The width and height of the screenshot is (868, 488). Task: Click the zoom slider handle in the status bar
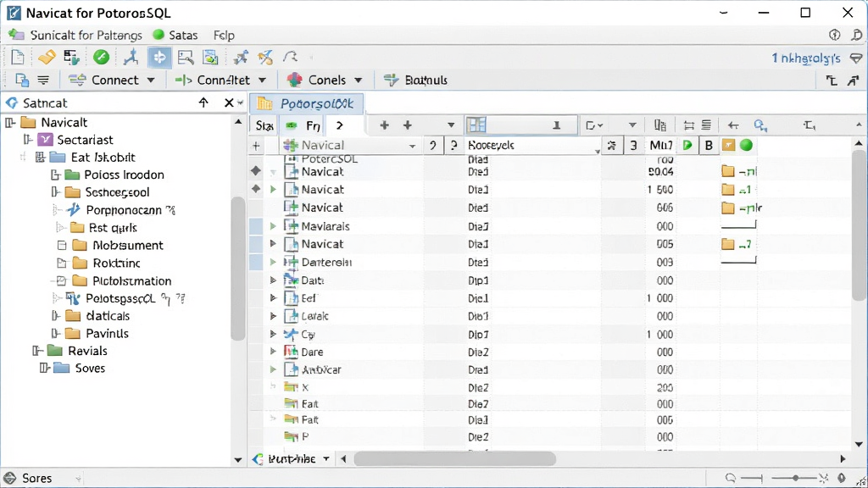[795, 478]
